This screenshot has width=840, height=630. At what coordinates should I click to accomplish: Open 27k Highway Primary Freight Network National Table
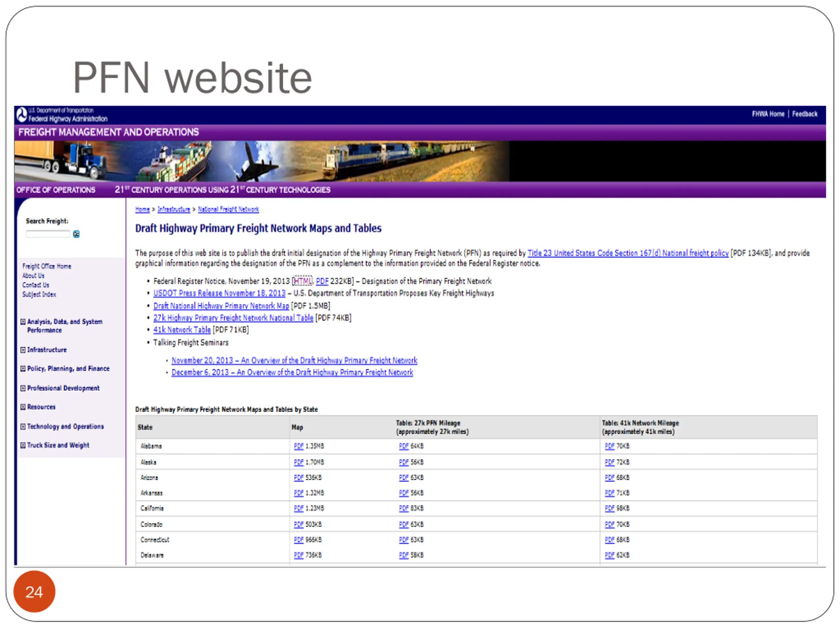tap(233, 318)
